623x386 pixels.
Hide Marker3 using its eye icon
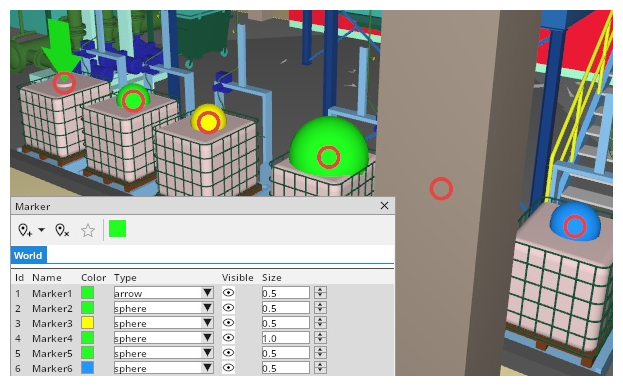tap(228, 323)
